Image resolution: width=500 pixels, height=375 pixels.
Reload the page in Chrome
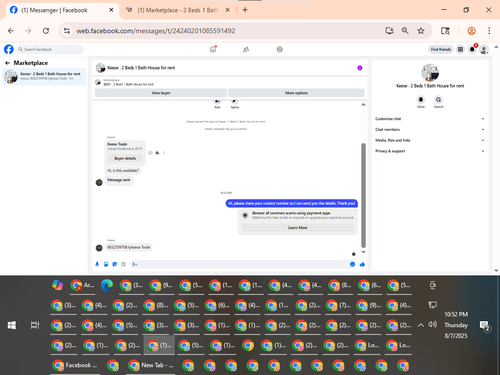(x=46, y=31)
